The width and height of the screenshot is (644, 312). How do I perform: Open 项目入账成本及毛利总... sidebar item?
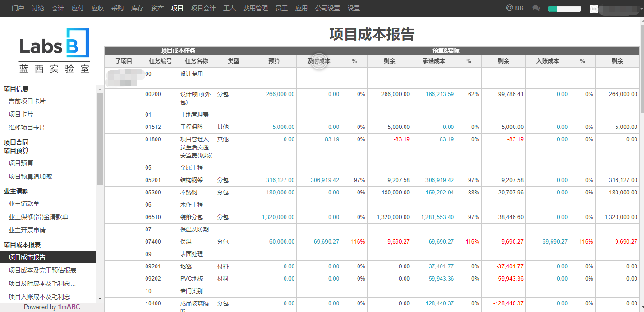click(42, 297)
